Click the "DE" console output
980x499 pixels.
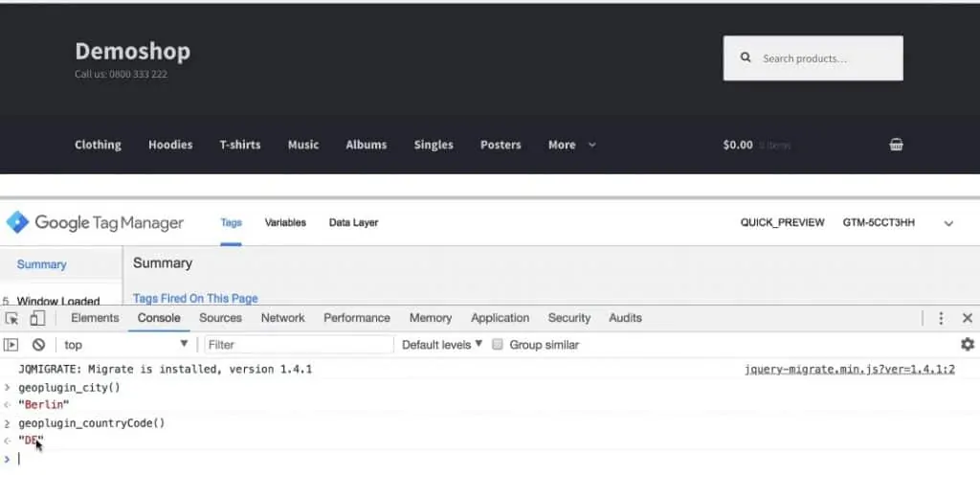click(x=31, y=441)
